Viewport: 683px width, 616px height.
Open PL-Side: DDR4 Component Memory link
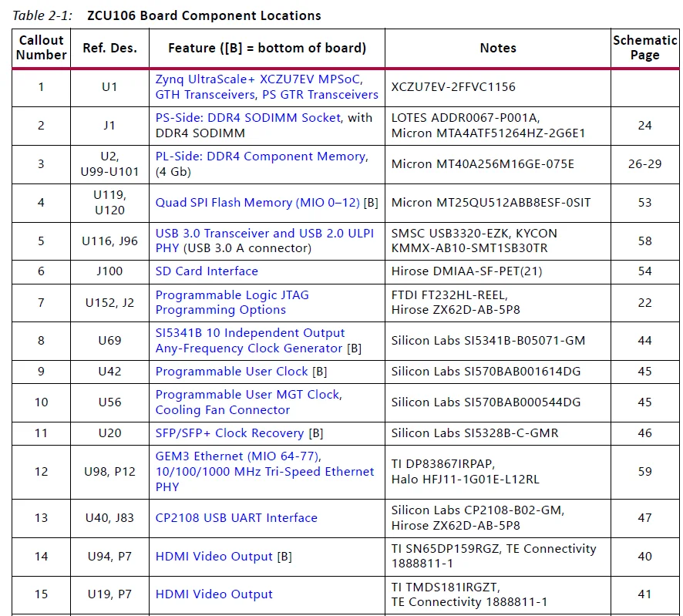(x=261, y=157)
